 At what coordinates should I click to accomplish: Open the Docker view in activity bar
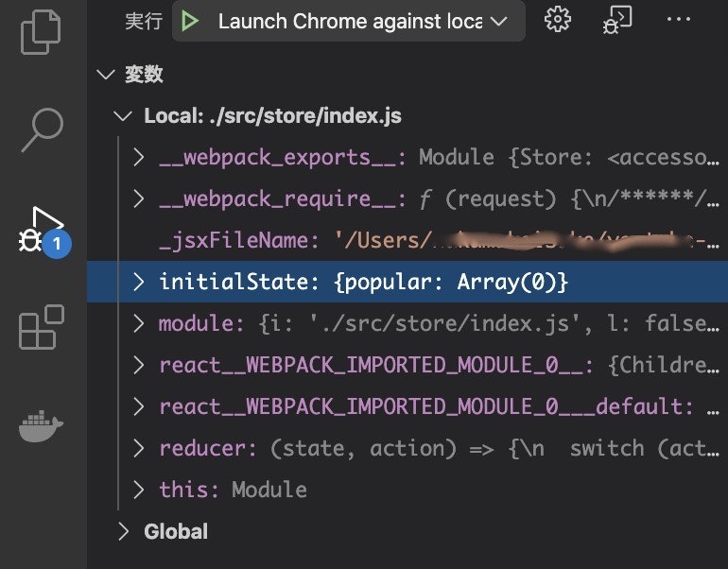pyautogui.click(x=41, y=426)
